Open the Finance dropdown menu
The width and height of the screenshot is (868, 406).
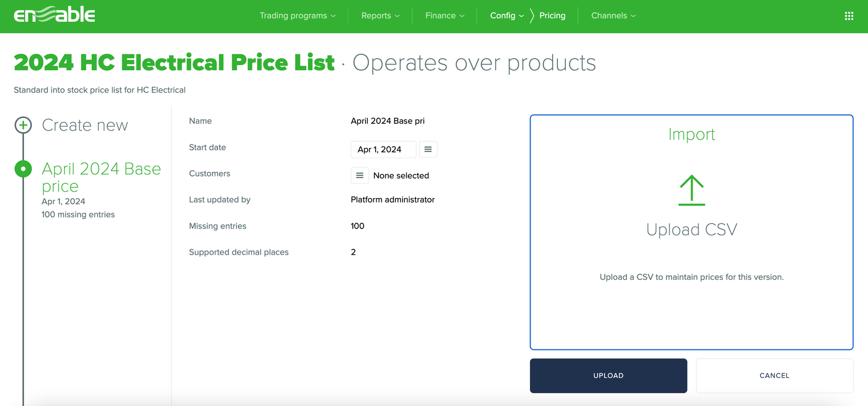tap(445, 16)
